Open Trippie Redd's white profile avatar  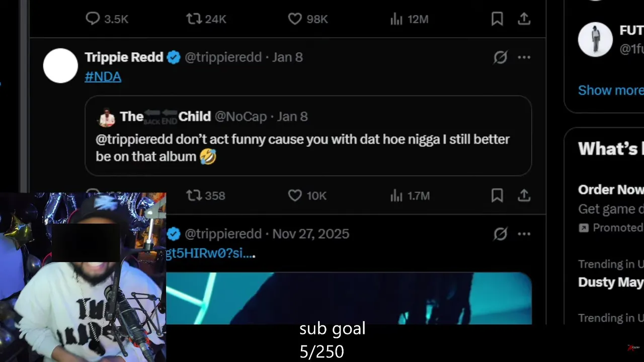(x=60, y=65)
